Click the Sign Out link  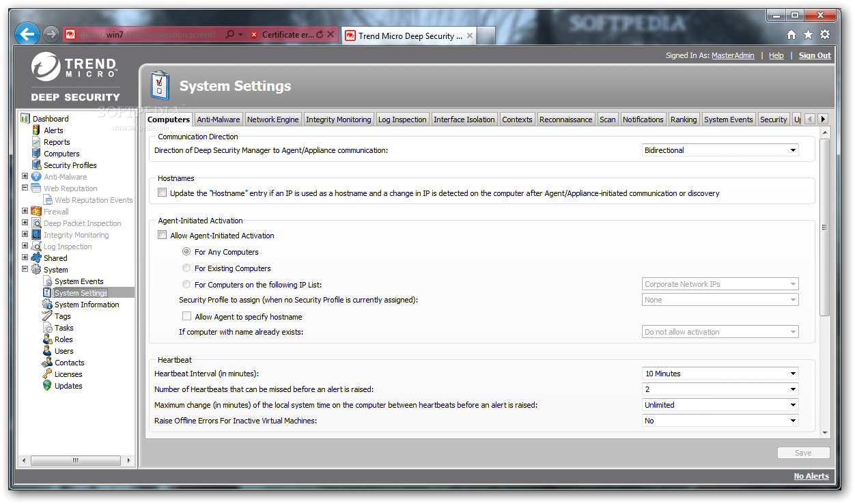click(x=815, y=56)
